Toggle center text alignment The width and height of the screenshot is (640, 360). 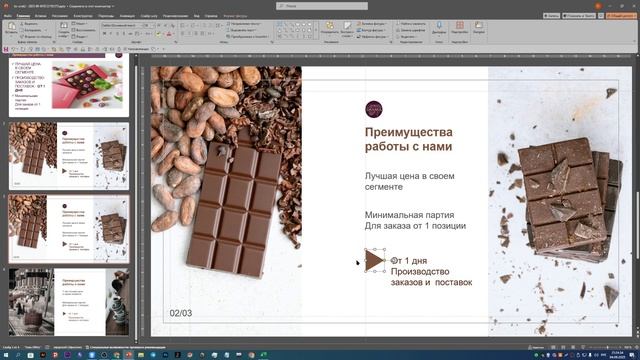click(190, 33)
